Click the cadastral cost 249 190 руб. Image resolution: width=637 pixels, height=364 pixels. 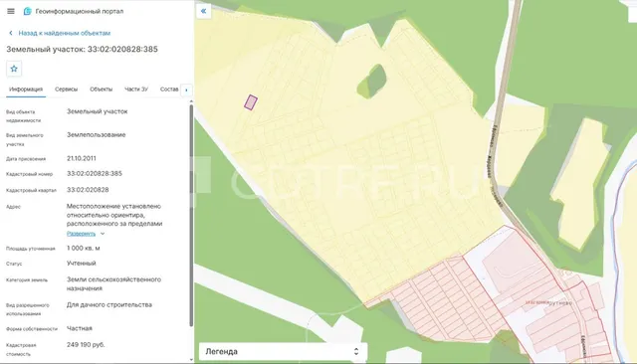point(86,344)
